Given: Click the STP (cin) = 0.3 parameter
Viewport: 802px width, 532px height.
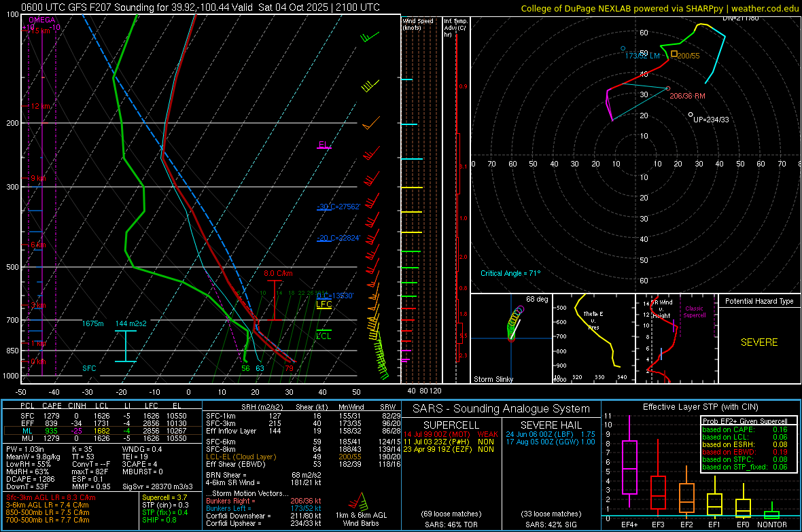Looking at the screenshot, I should pyautogui.click(x=165, y=505).
